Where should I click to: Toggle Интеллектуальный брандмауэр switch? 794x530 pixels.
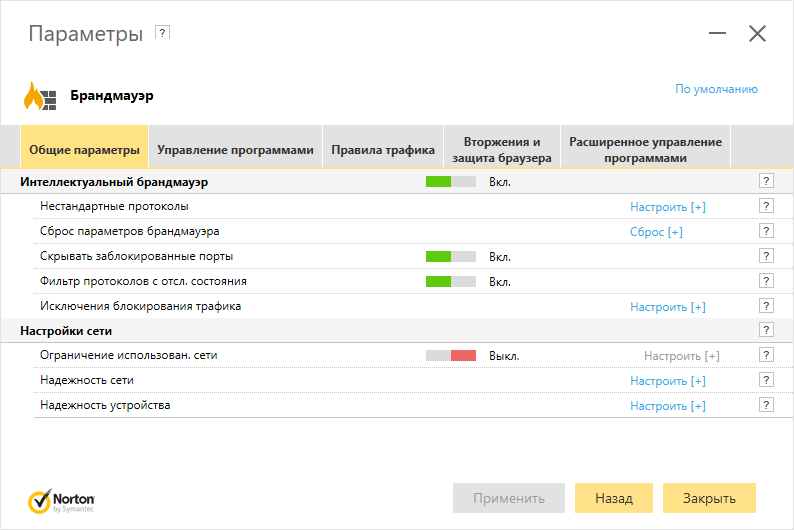[x=451, y=182]
